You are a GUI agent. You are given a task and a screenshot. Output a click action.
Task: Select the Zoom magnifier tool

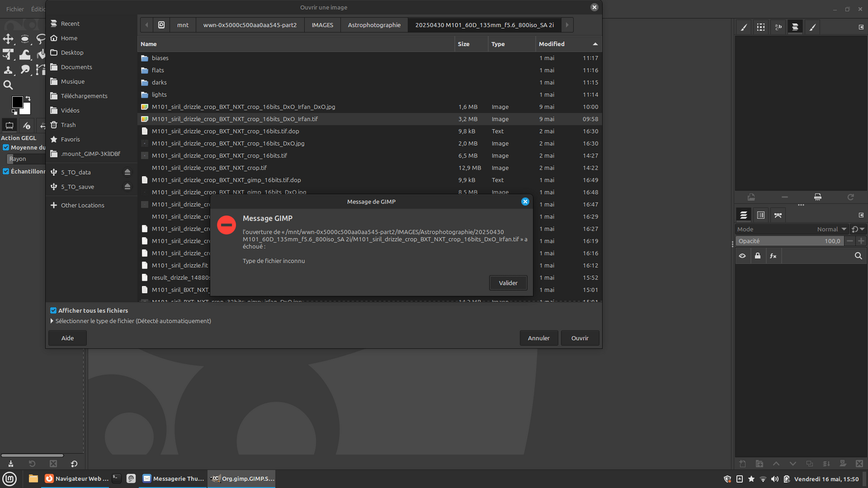[x=8, y=86]
